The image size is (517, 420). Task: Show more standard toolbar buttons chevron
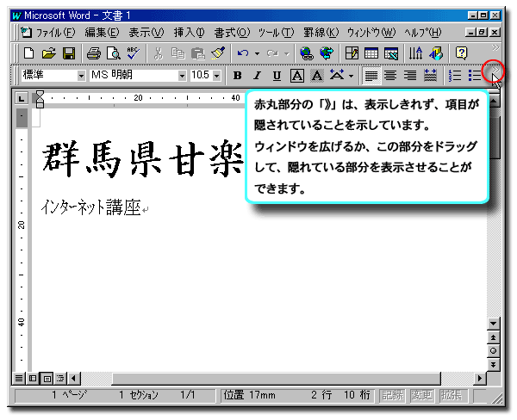[495, 48]
